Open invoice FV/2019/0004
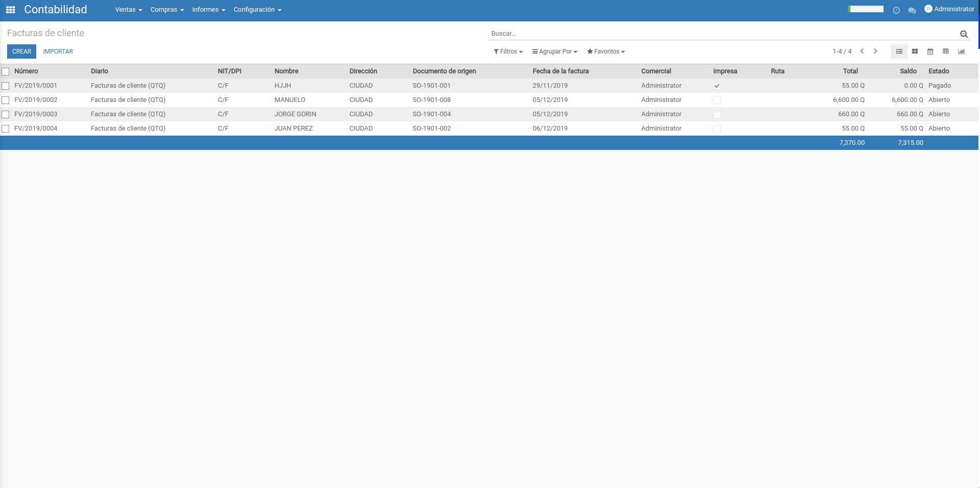The image size is (980, 488). click(x=36, y=129)
